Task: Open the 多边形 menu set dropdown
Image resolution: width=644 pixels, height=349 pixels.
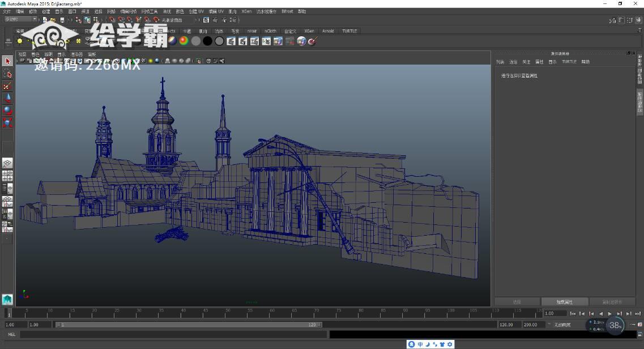Action: pos(20,19)
